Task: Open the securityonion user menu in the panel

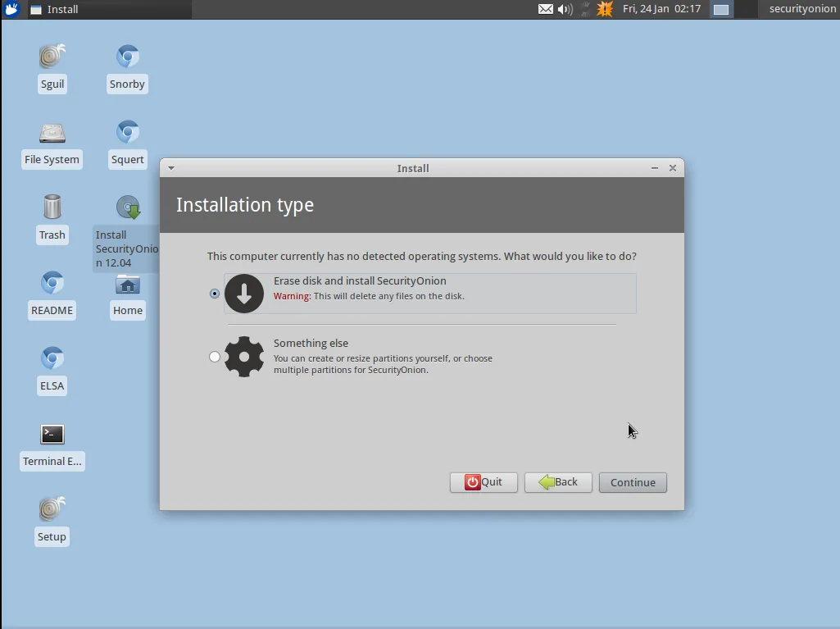Action: click(x=802, y=9)
